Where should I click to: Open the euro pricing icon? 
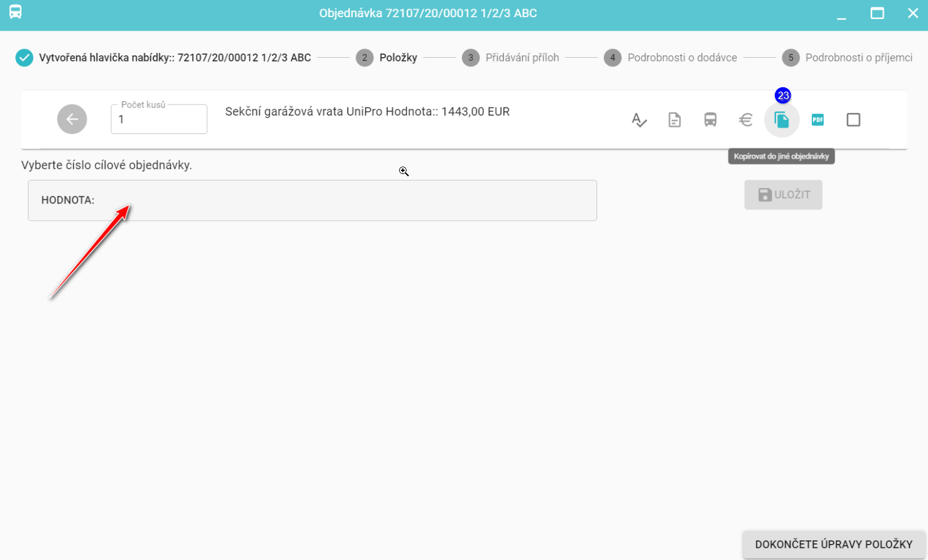[746, 120]
